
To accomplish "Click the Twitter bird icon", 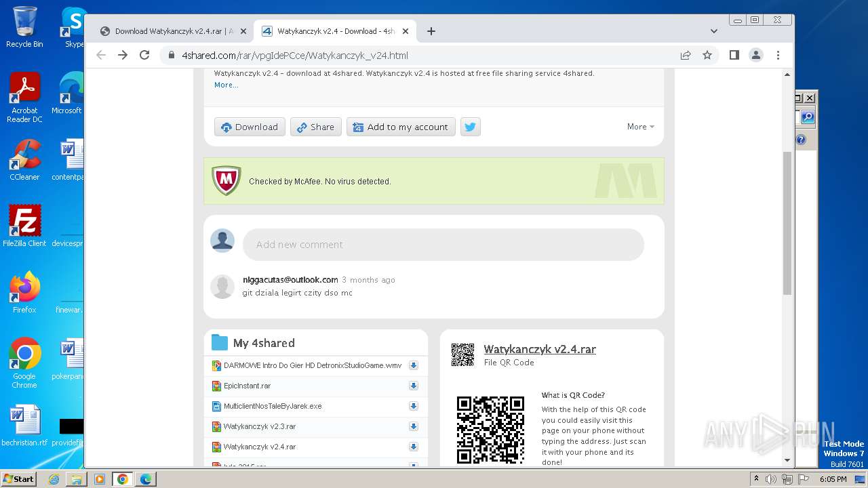I will 471,127.
